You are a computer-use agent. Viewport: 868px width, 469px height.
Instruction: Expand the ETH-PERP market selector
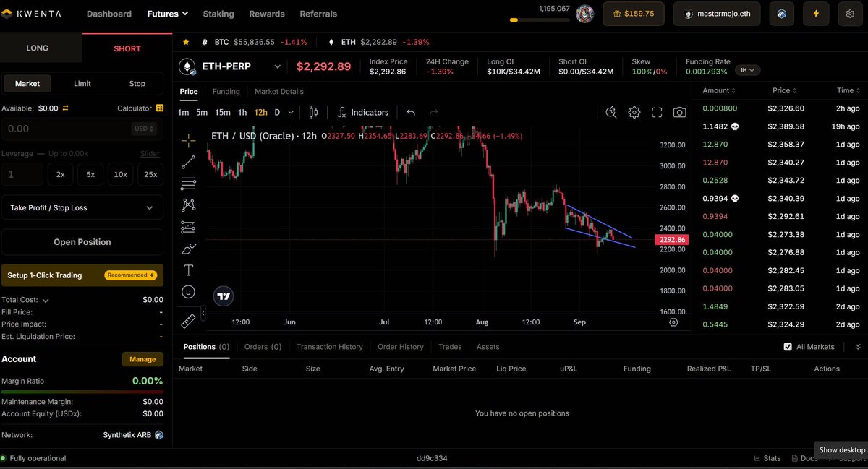click(276, 67)
